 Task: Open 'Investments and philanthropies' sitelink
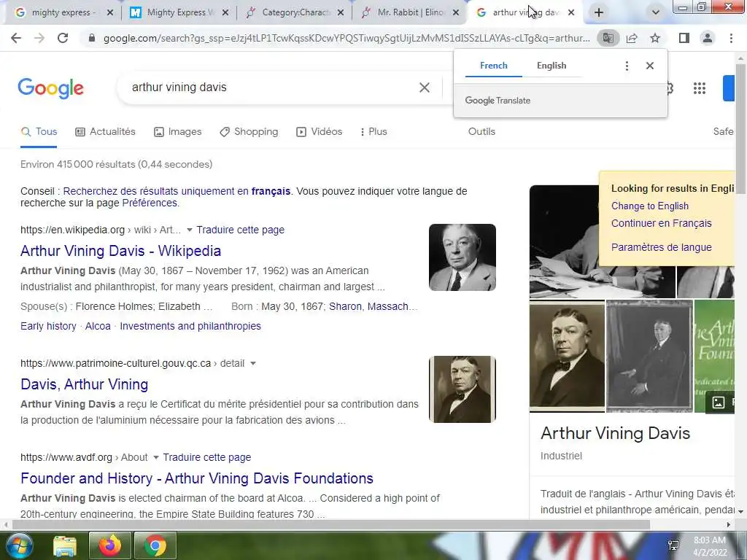190,326
